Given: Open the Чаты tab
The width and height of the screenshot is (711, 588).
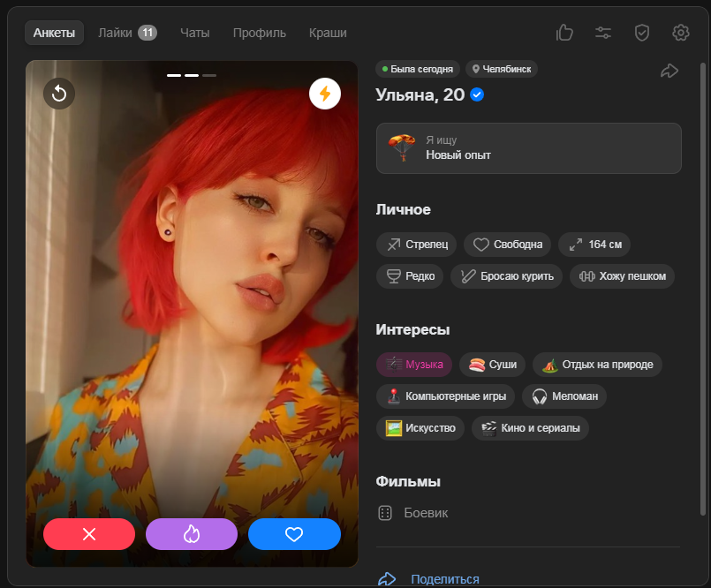Looking at the screenshot, I should (195, 33).
